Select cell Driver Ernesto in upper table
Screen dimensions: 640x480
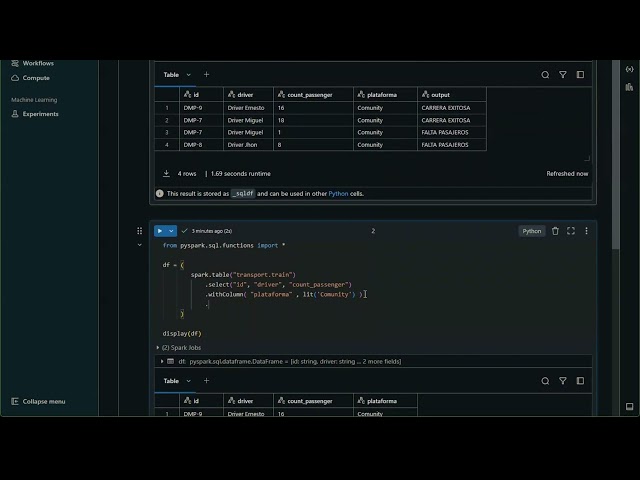(x=248, y=108)
